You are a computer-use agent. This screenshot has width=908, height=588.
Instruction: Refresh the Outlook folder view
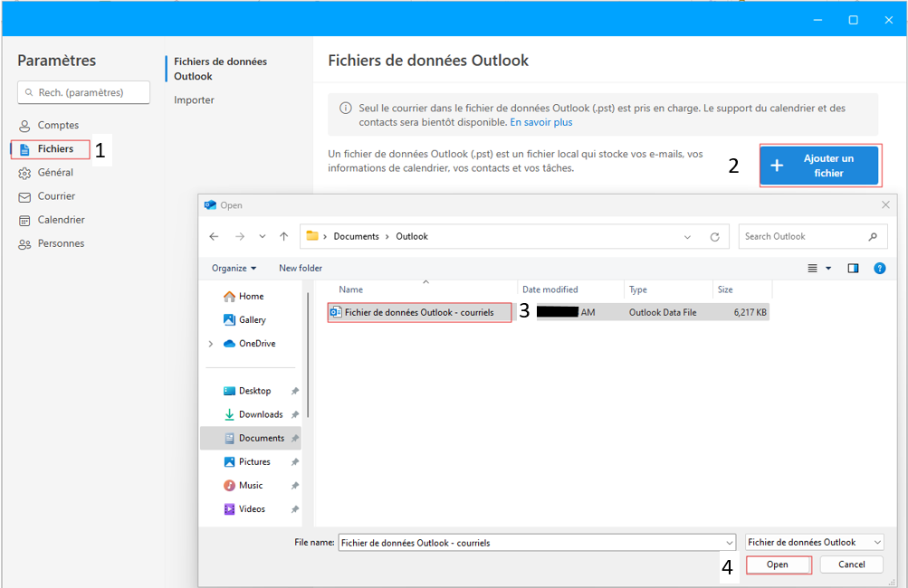715,237
